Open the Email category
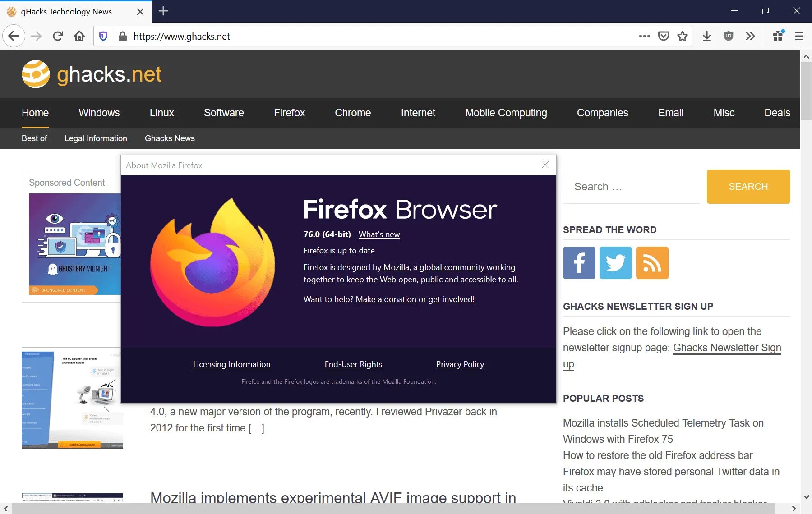This screenshot has width=812, height=514. (671, 113)
